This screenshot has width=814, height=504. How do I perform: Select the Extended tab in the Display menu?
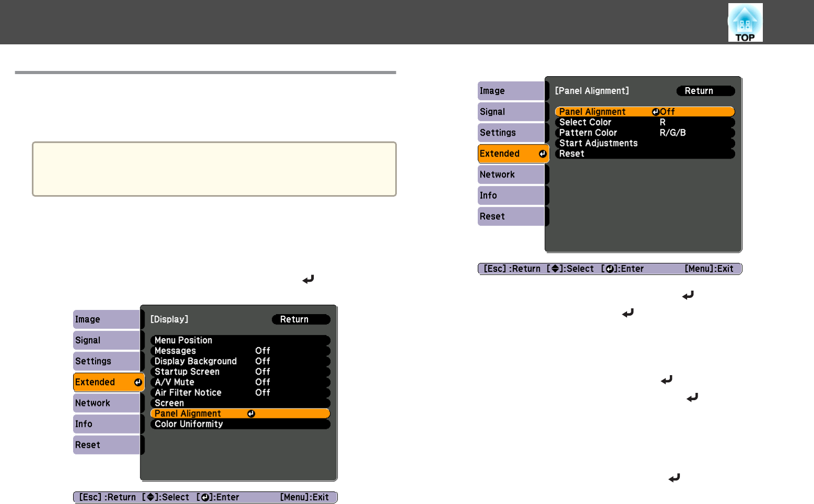[x=109, y=382]
